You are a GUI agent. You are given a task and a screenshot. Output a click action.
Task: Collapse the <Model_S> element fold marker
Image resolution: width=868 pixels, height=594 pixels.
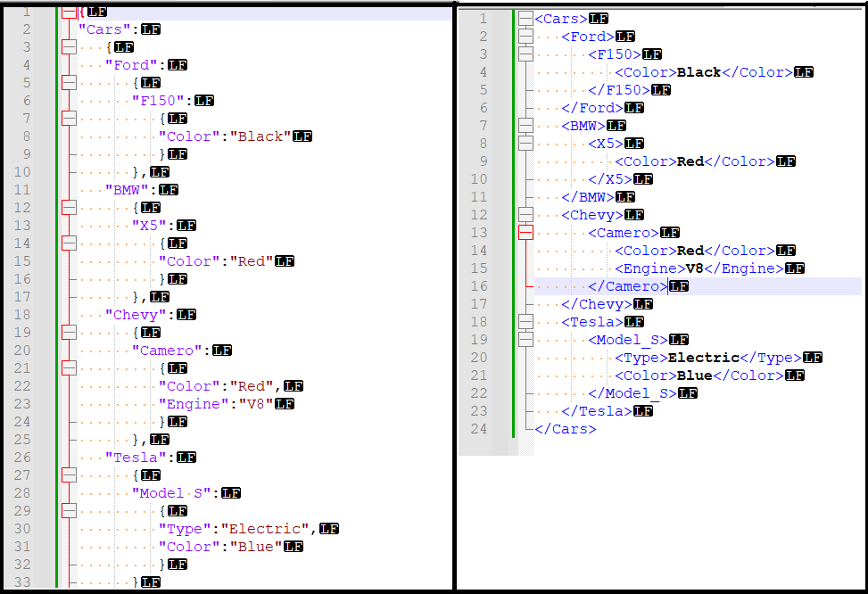526,340
